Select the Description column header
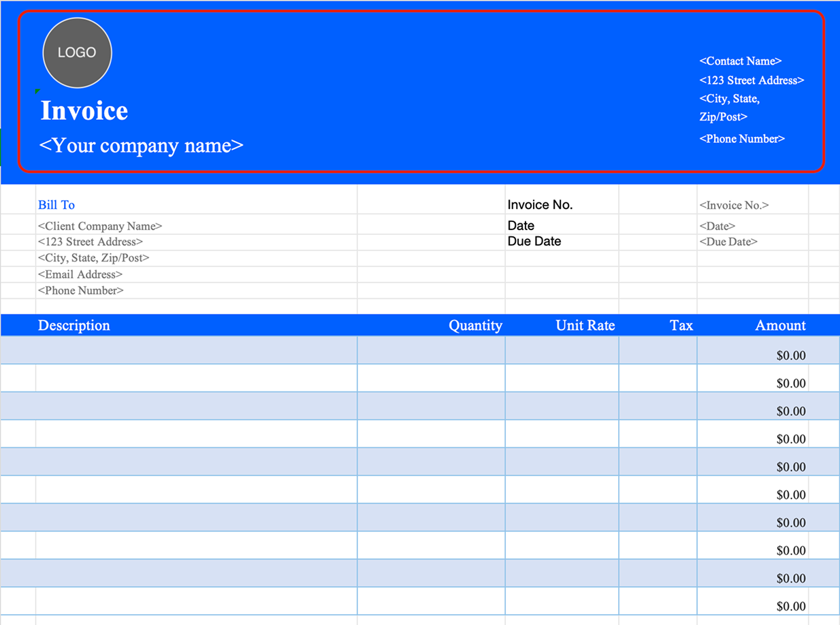Image resolution: width=840 pixels, height=625 pixels. (74, 325)
